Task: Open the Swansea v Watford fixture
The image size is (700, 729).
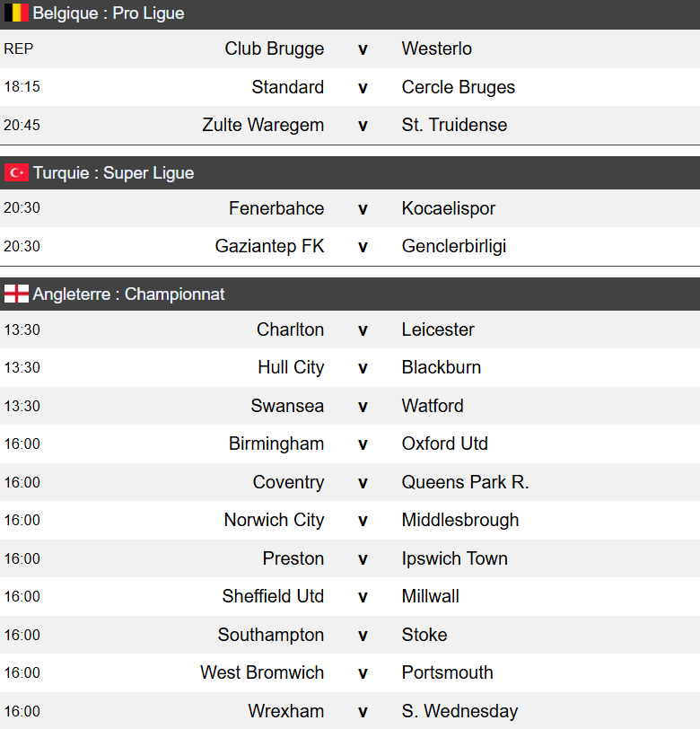Action: [x=363, y=406]
